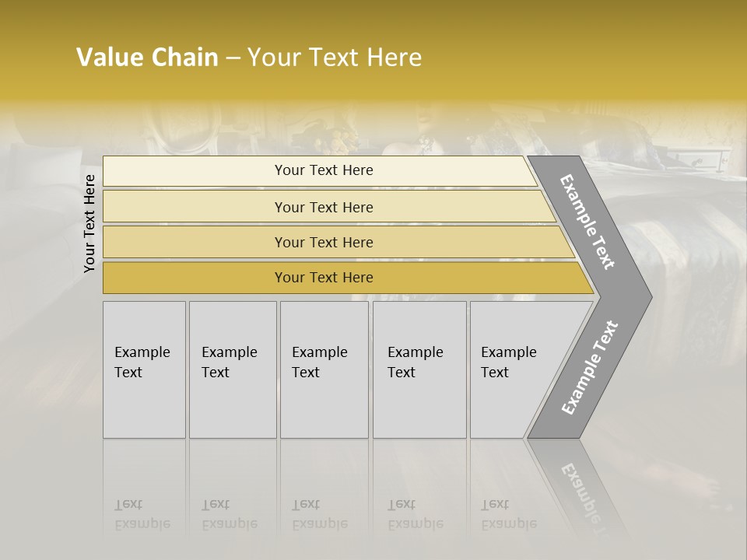This screenshot has width=747, height=560.
Task: Click the darkest gold bottom bar
Action: (323, 278)
